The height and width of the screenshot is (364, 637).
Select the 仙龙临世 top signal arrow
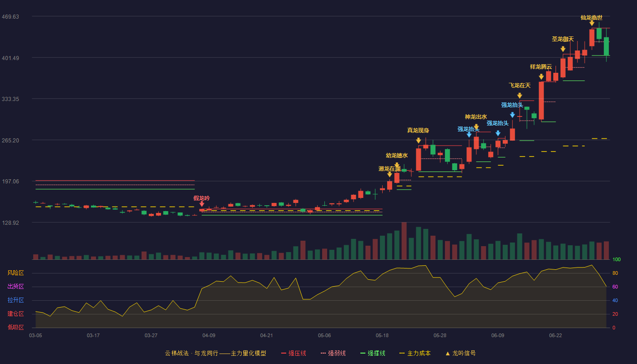tap(591, 23)
